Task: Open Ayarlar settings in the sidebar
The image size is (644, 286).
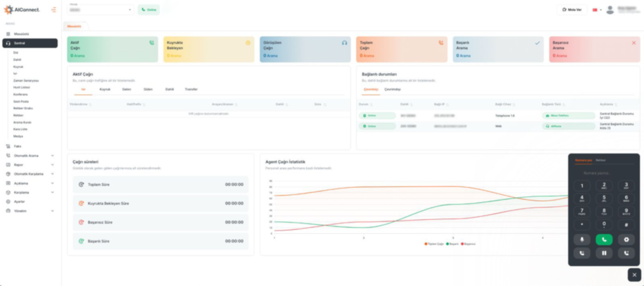Action: click(19, 201)
